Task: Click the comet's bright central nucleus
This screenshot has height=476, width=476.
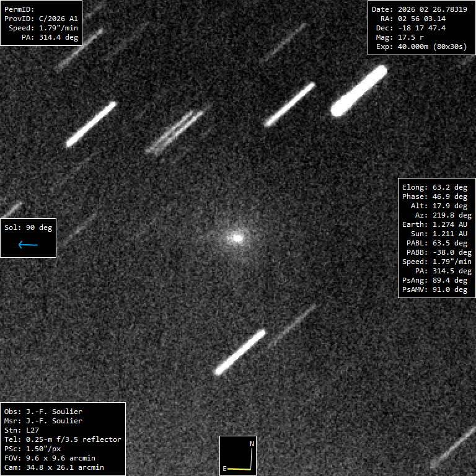Action: [x=236, y=237]
